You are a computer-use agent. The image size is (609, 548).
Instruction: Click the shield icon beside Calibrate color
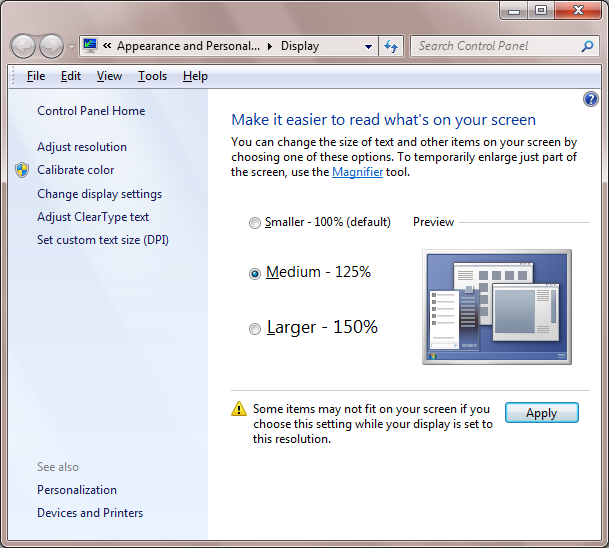click(x=22, y=170)
